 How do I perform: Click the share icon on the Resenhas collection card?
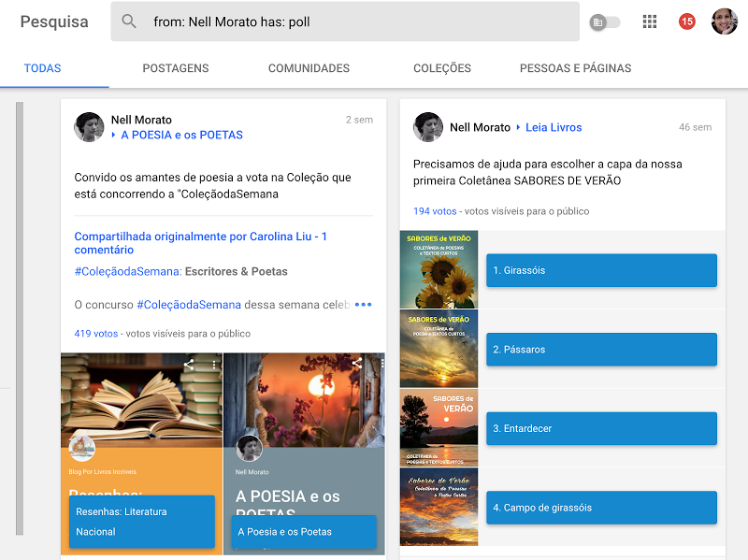(188, 366)
